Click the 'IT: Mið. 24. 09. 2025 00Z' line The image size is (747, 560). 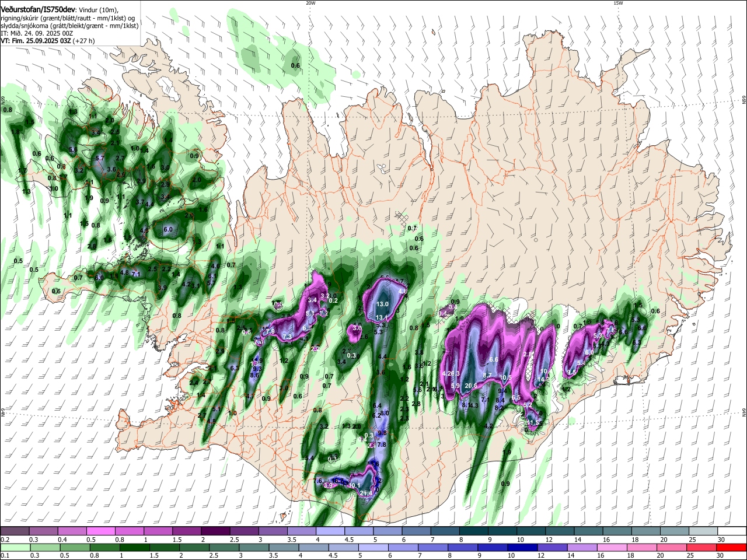37,33
